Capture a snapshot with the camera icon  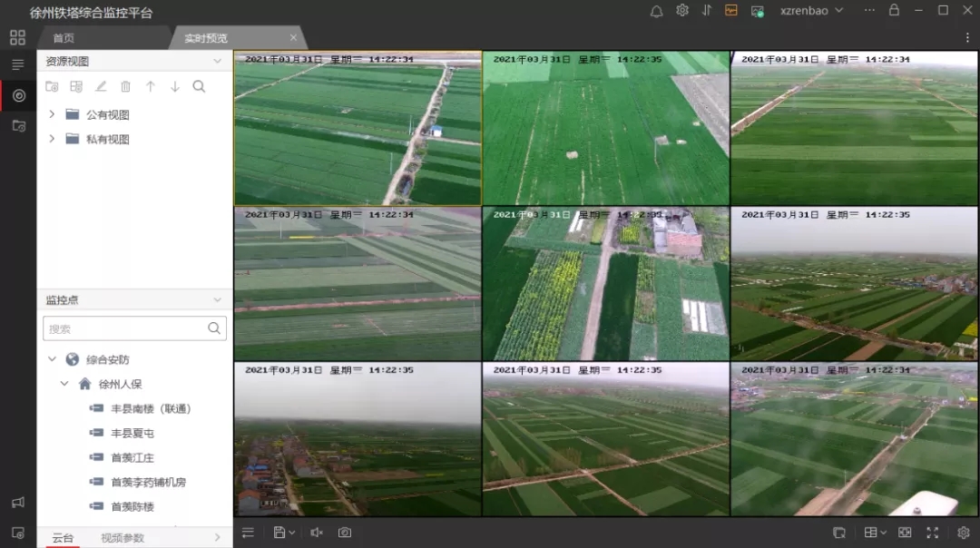coord(345,533)
